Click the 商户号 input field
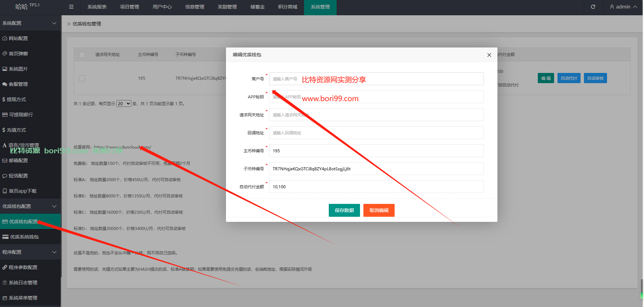 tap(376, 79)
